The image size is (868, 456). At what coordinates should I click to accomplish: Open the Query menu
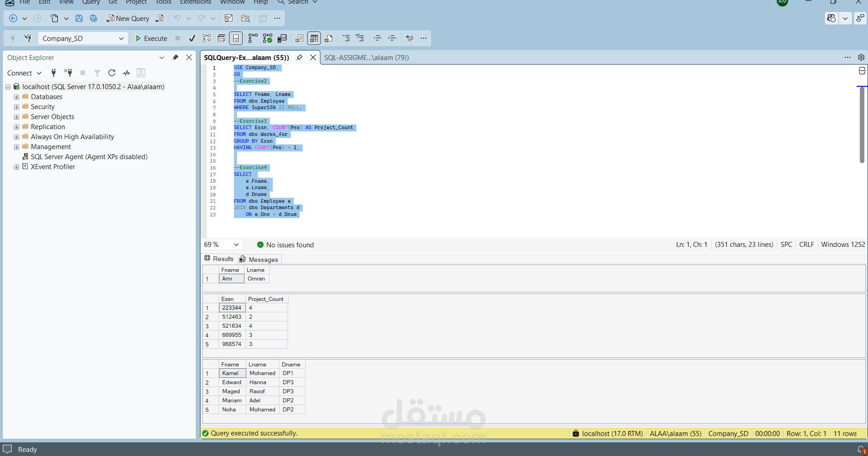(x=91, y=3)
